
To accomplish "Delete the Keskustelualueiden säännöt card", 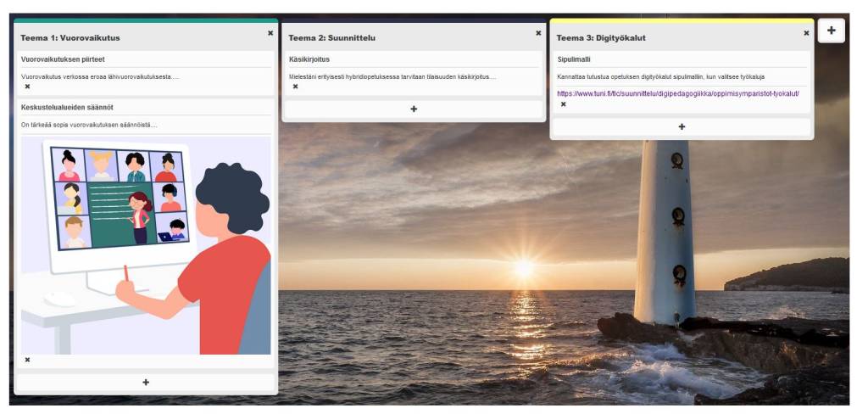I will coord(27,360).
